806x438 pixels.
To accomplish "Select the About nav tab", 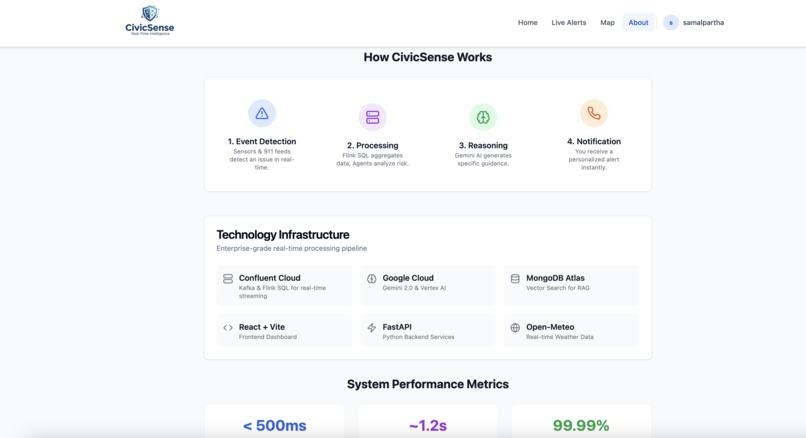I will (x=638, y=23).
